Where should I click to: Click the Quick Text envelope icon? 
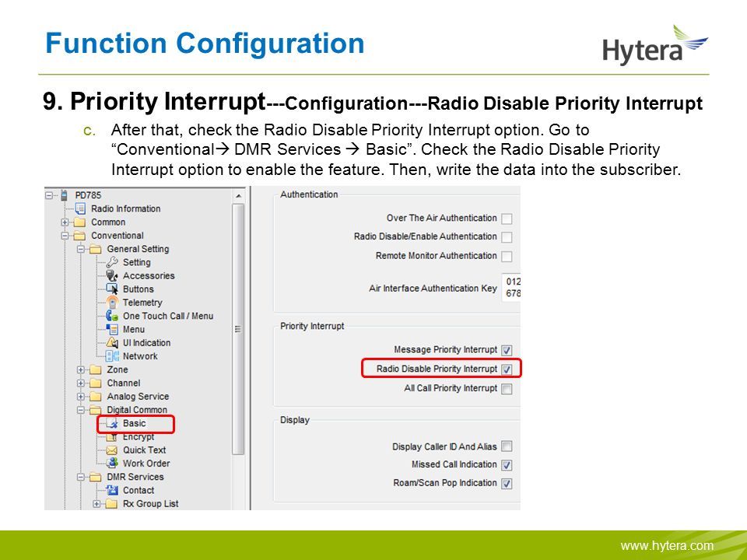click(x=112, y=450)
